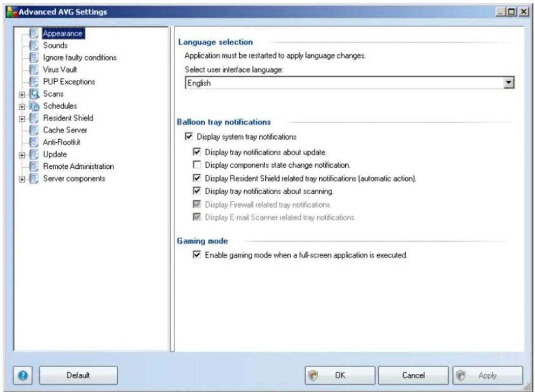Close the Advanced AVG Settings window

click(x=523, y=12)
